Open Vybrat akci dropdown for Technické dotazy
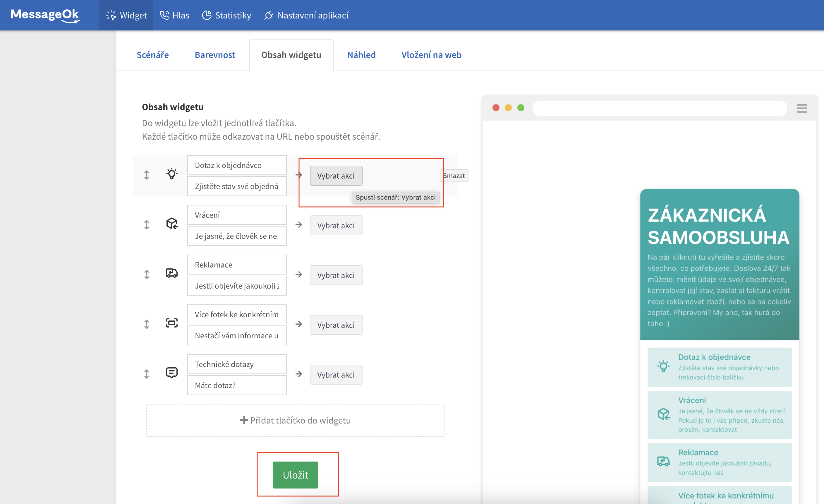This screenshot has height=504, width=824. [x=336, y=375]
